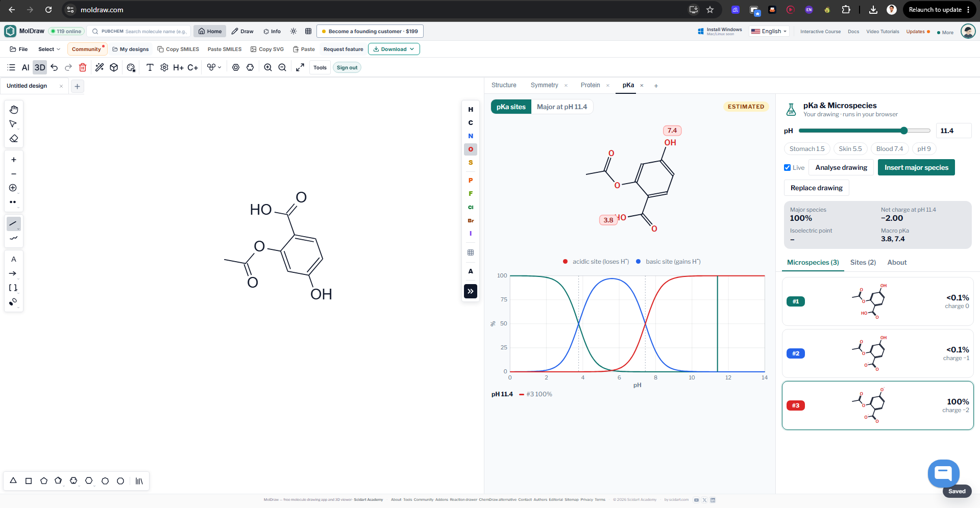Expand the Select menu
The image size is (980, 508).
pos(49,49)
